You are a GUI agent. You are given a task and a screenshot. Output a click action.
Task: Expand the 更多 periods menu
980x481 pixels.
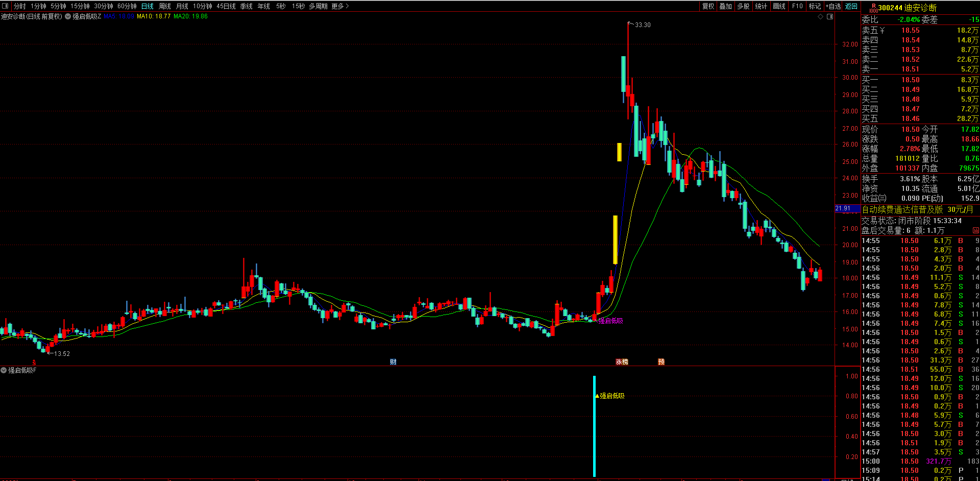pos(340,6)
